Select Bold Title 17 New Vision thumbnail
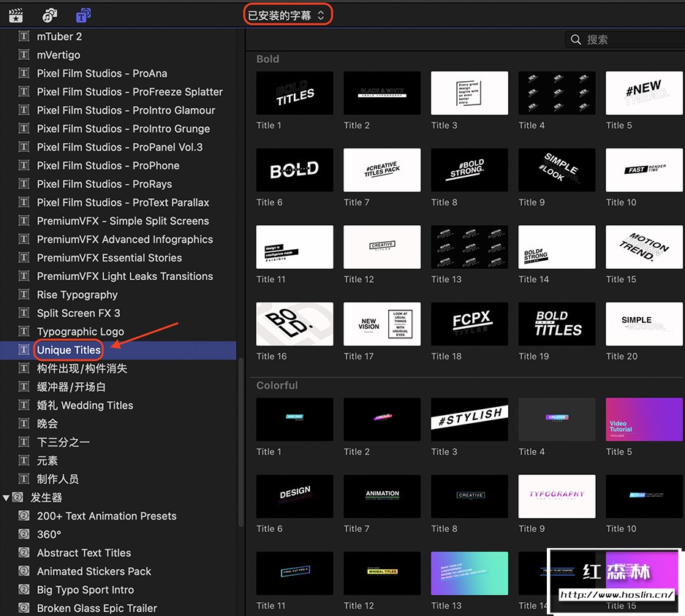 tap(382, 324)
